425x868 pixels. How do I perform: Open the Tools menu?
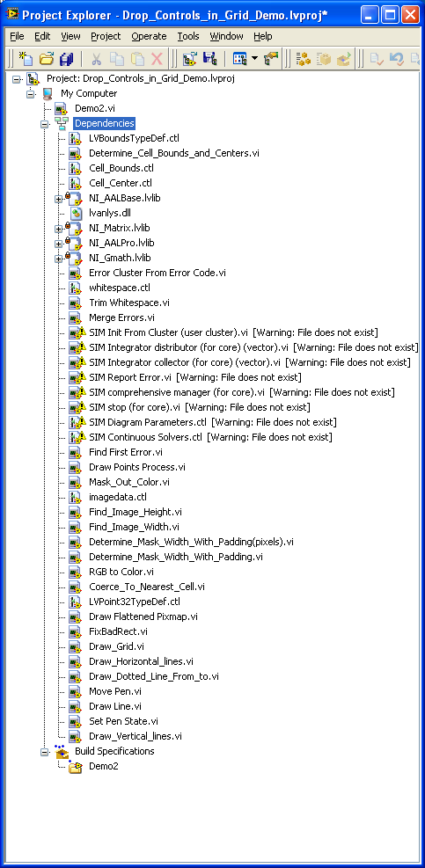(x=188, y=37)
